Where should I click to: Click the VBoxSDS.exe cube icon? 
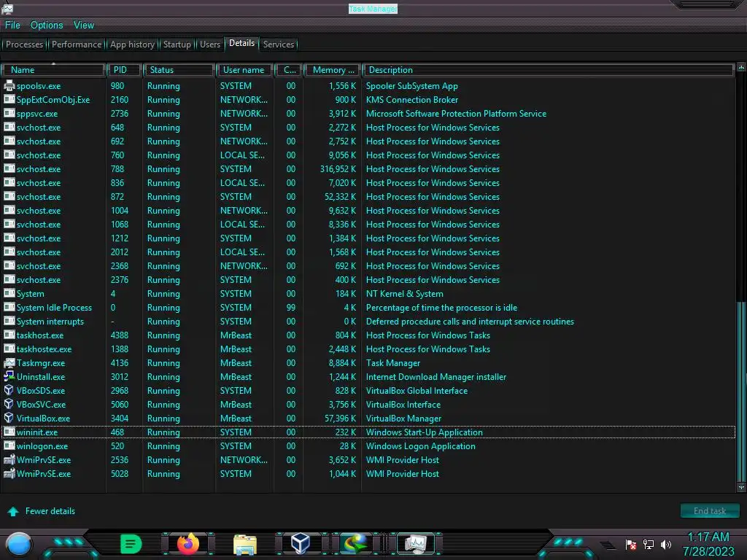click(x=9, y=391)
